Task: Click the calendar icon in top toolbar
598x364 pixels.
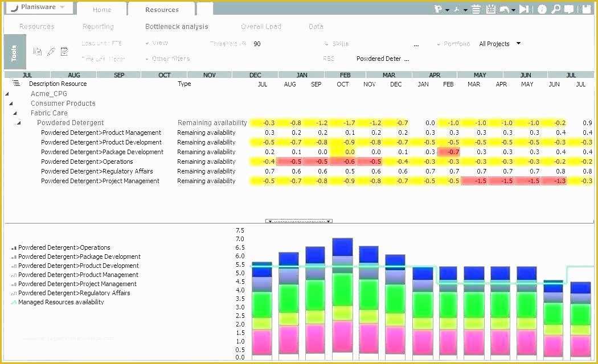Action: [x=491, y=9]
